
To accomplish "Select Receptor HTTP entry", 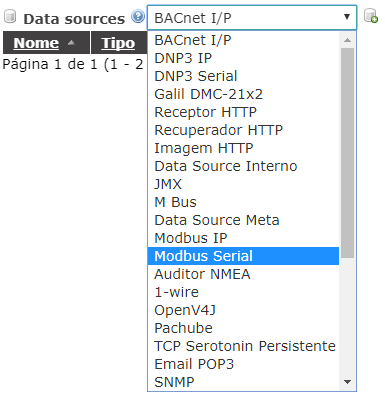I will coord(243,112).
